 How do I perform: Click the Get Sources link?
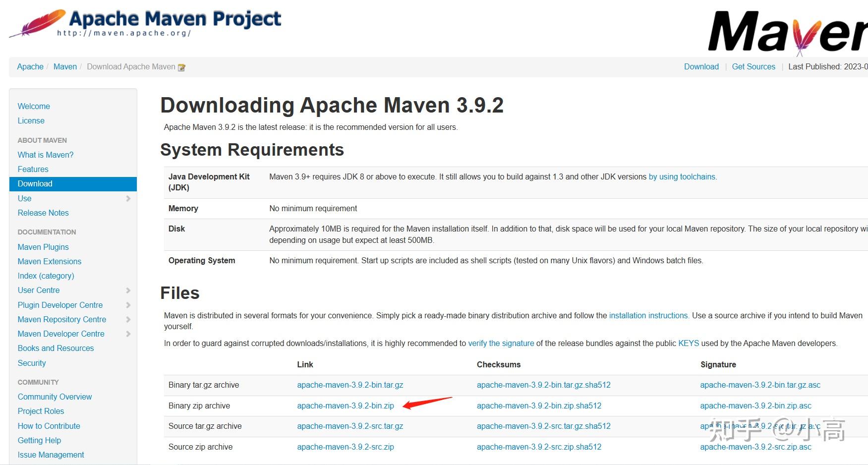tap(753, 67)
